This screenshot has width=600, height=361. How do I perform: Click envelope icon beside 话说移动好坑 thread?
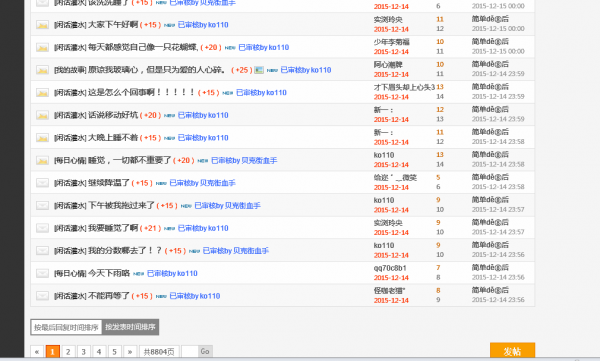pos(42,115)
